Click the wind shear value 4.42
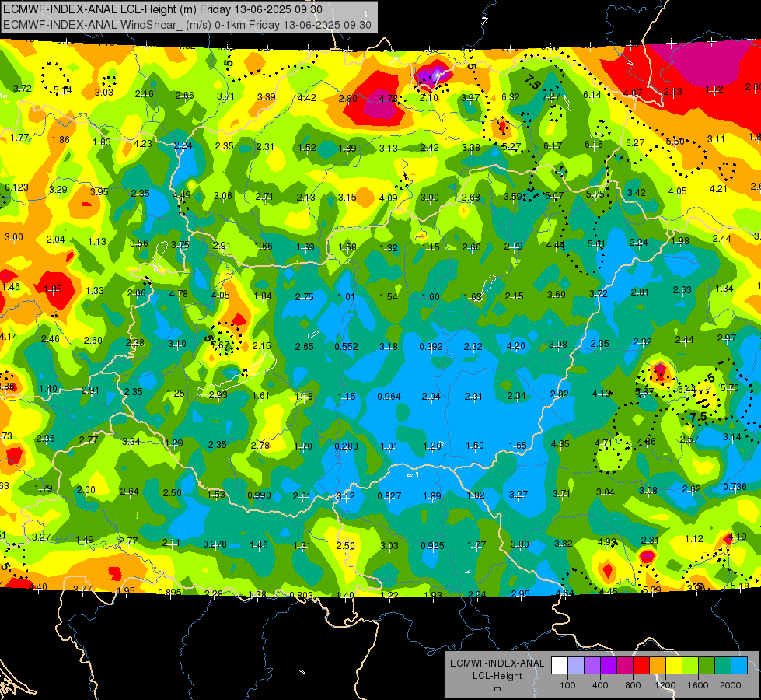 (307, 98)
